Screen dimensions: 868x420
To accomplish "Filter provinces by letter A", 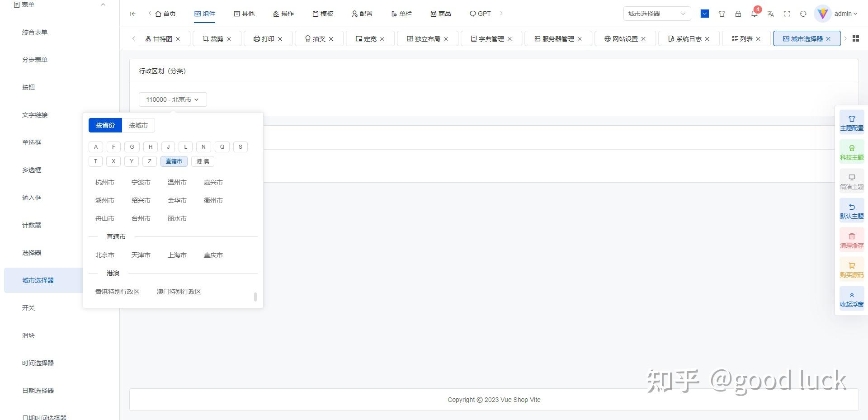I will pyautogui.click(x=96, y=147).
